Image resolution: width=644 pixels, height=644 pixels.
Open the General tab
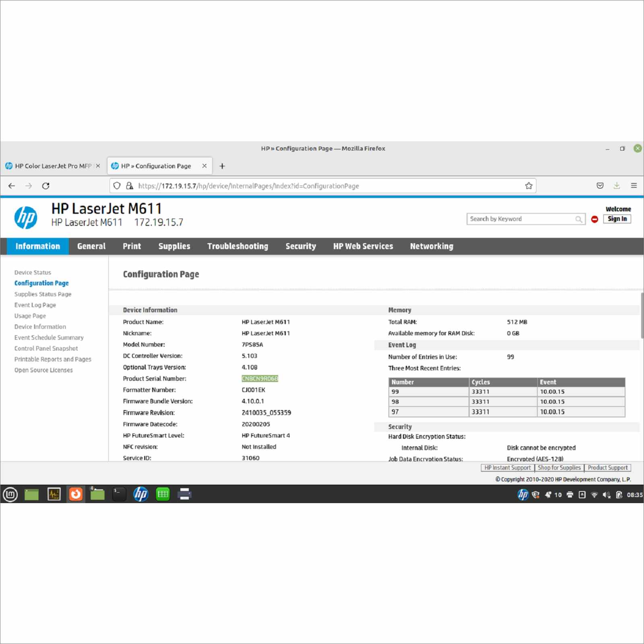click(91, 246)
